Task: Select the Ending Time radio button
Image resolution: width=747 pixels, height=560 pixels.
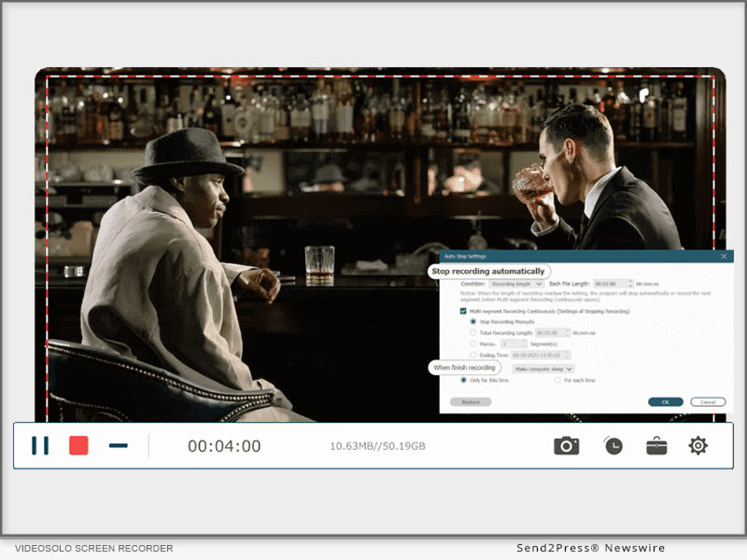Action: (x=473, y=355)
